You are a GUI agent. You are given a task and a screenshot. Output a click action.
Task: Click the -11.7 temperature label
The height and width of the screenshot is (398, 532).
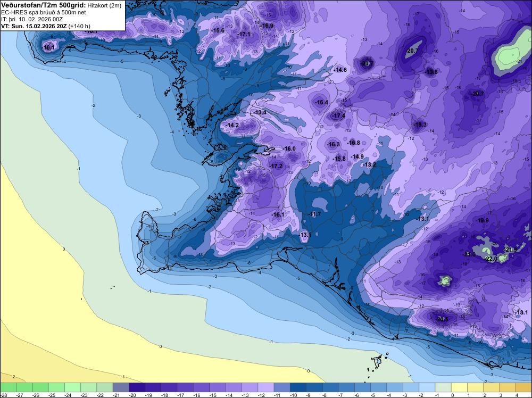pyautogui.click(x=314, y=214)
